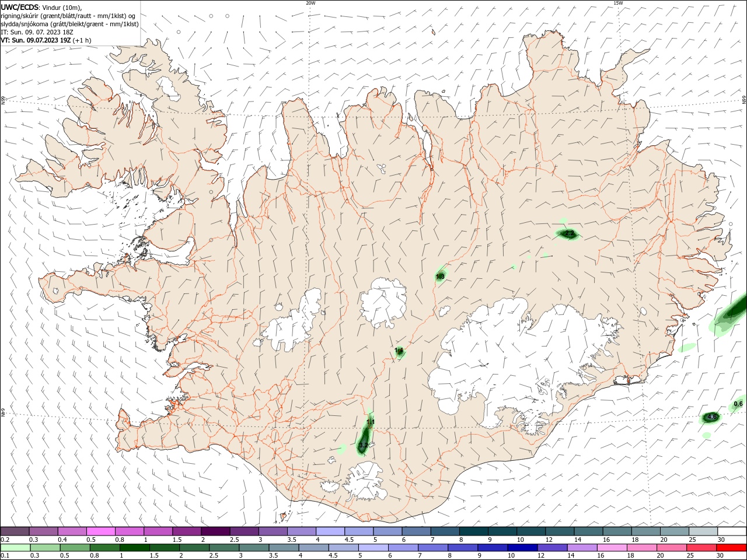Image resolution: width=747 pixels, height=560 pixels.
Task: Click the light periwinkle swatch labeled 4
Action: (x=330, y=531)
